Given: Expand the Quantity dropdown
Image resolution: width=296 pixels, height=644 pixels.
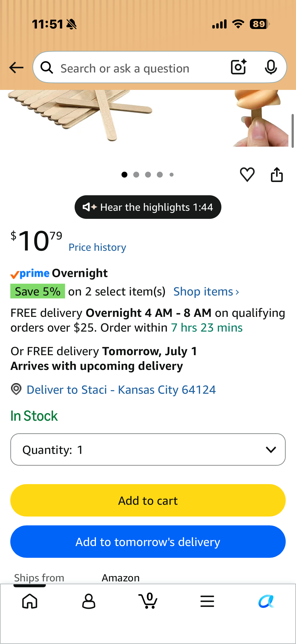Looking at the screenshot, I should [148, 449].
